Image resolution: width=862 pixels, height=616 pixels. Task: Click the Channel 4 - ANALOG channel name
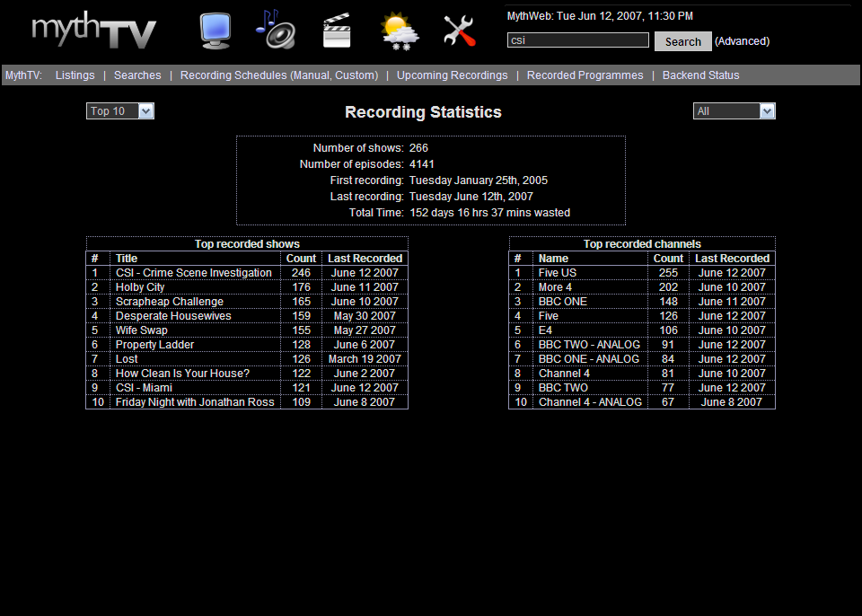tap(591, 402)
